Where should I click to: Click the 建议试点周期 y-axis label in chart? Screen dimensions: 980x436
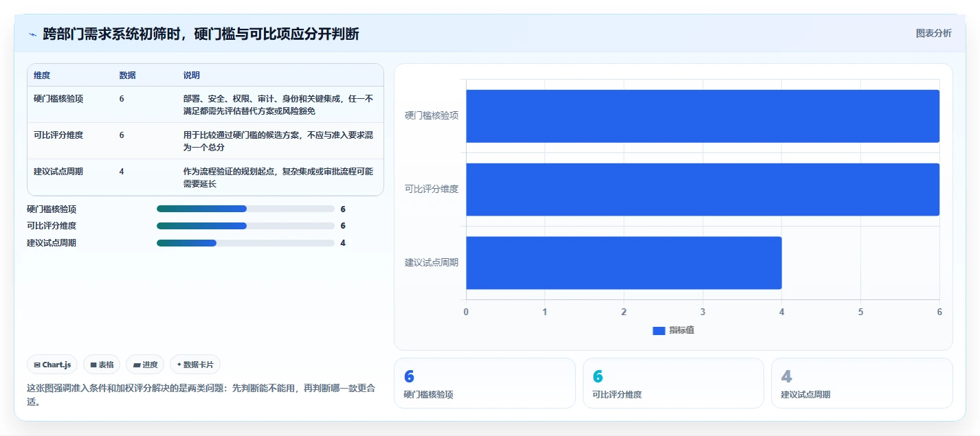click(432, 262)
